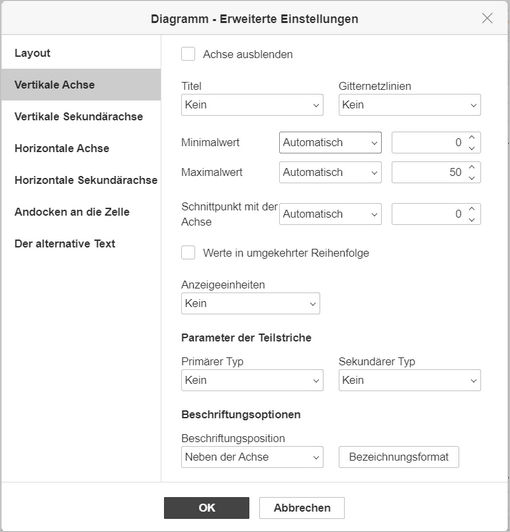510x532 pixels.
Task: Click Abbrechen to cancel
Action: (x=302, y=508)
